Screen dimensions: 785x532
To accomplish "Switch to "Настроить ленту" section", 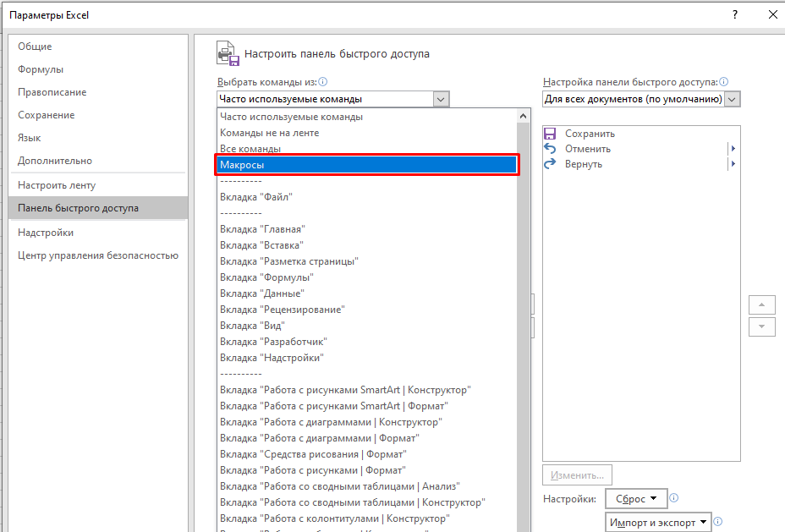I will [57, 185].
